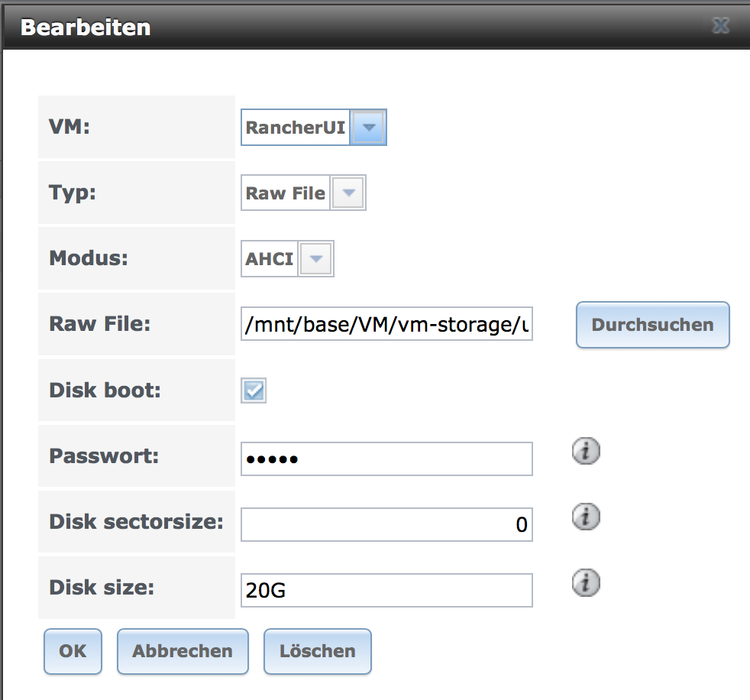Confirm with the OK button

tap(73, 651)
